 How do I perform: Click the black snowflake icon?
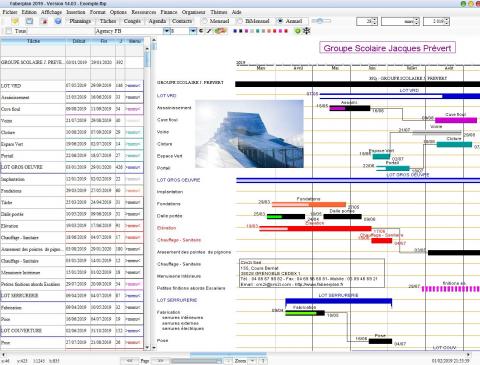[x=306, y=31]
